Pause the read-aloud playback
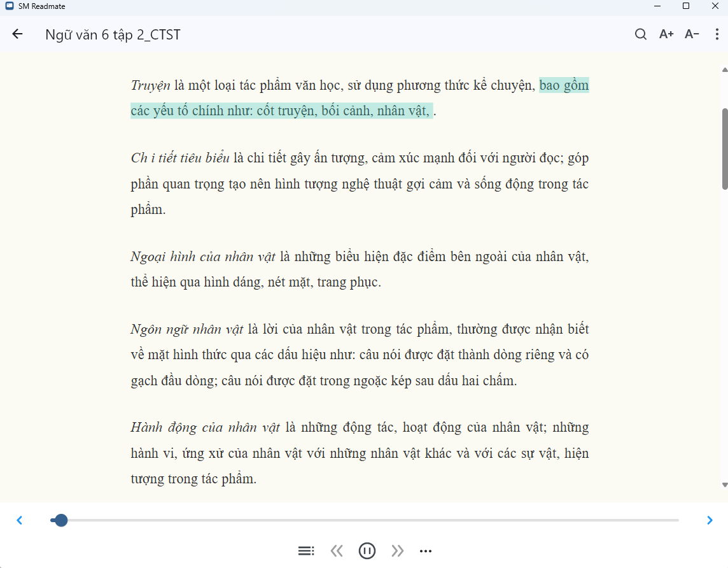Viewport: 728px width, 568px height. point(367,550)
